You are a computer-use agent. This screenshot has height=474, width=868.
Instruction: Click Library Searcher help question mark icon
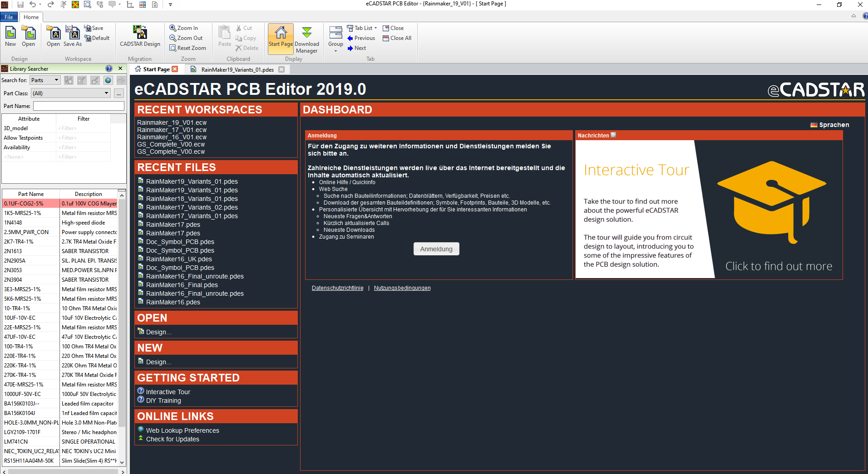[x=109, y=68]
